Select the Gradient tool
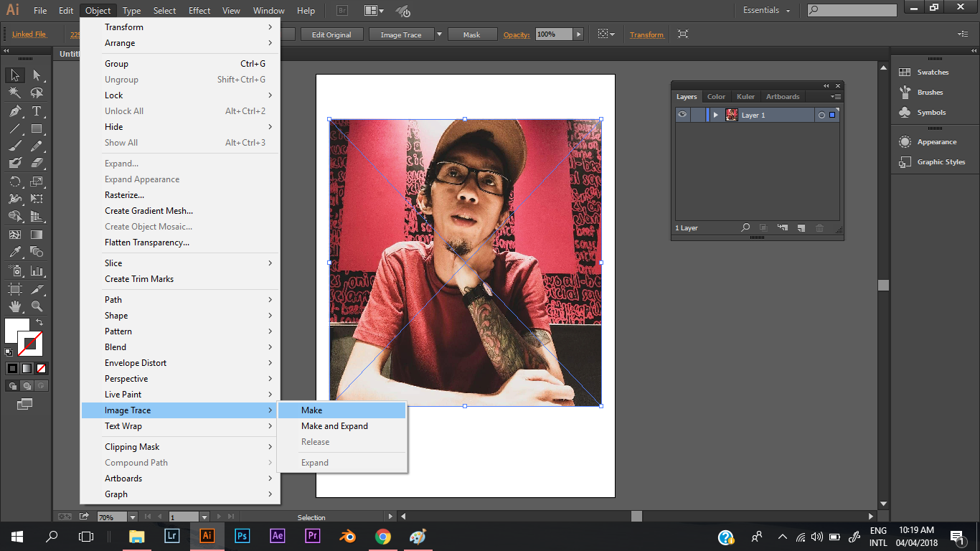The width and height of the screenshot is (980, 551). point(37,235)
